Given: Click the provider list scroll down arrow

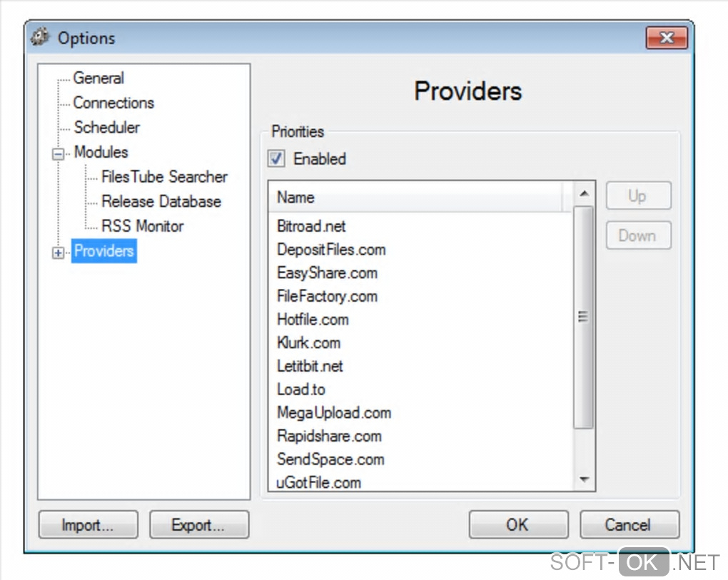Looking at the screenshot, I should click(584, 479).
